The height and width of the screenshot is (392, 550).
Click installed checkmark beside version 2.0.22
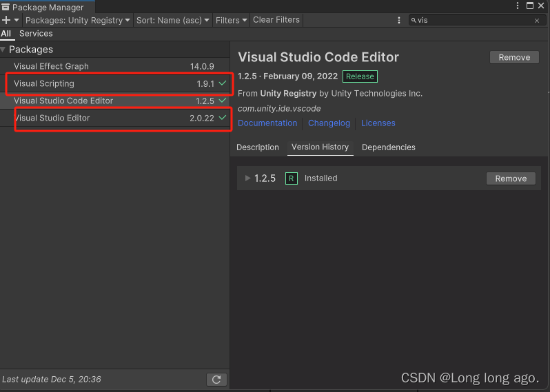click(x=223, y=117)
